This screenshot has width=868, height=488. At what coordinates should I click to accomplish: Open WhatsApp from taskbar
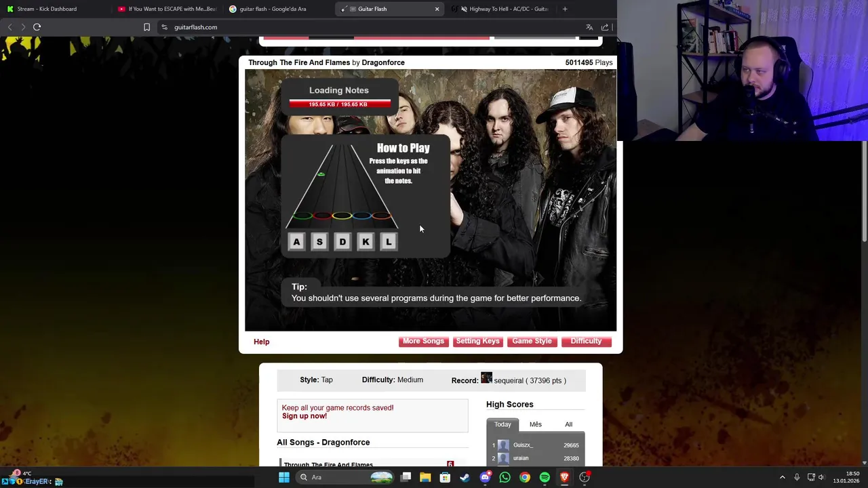505,477
